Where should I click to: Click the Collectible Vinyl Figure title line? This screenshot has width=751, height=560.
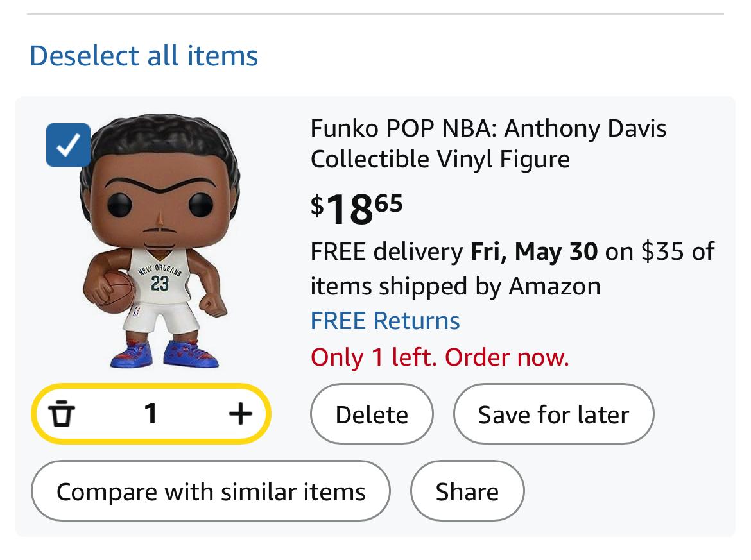point(440,159)
